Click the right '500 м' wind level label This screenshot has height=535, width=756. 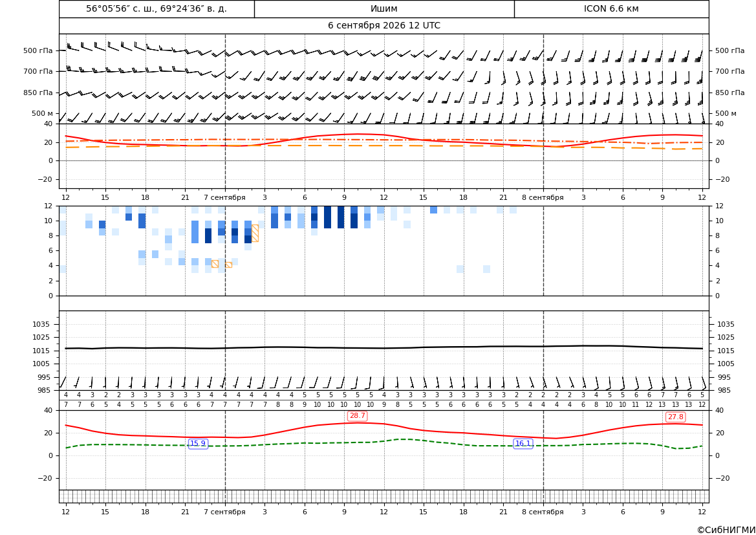[726, 113]
